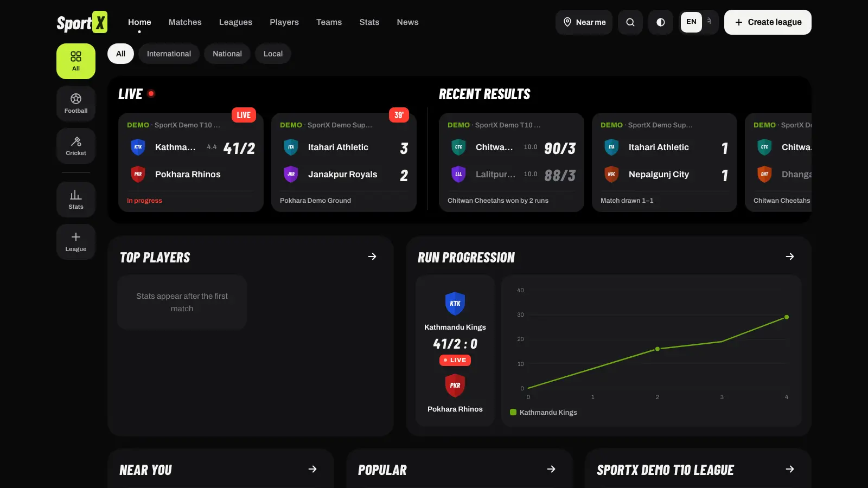Image resolution: width=868 pixels, height=488 pixels.
Task: Click the LIVE badge under 41/2 : 0
Action: click(x=455, y=360)
